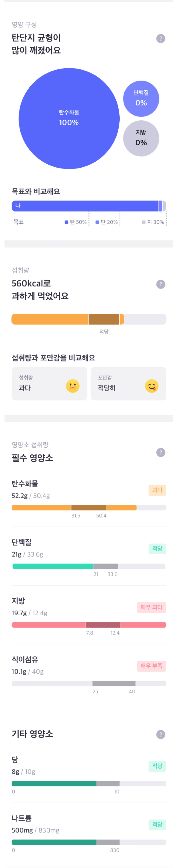Screen dimensions: 178x868
Task: Click the red 지방 intake bar
Action: coord(89,625)
